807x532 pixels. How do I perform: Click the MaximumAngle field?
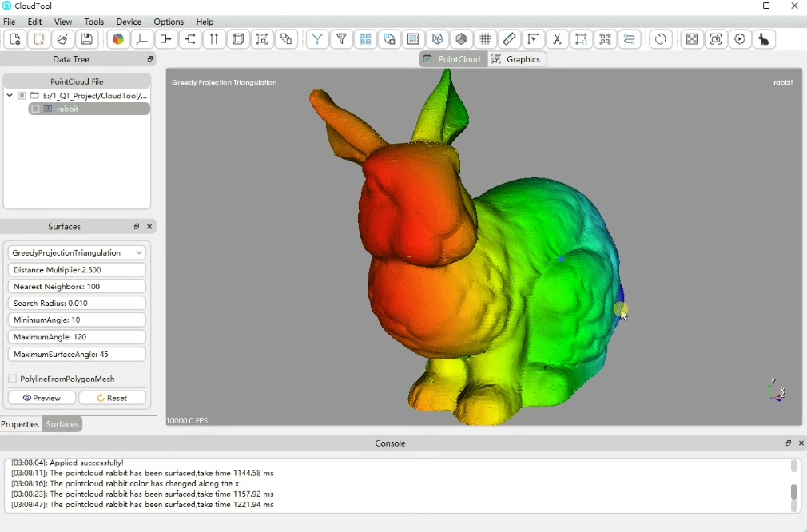pyautogui.click(x=77, y=337)
